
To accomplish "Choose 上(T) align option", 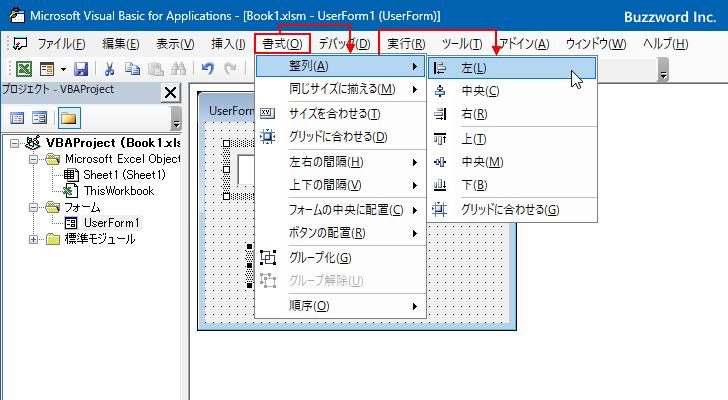I will (x=512, y=139).
